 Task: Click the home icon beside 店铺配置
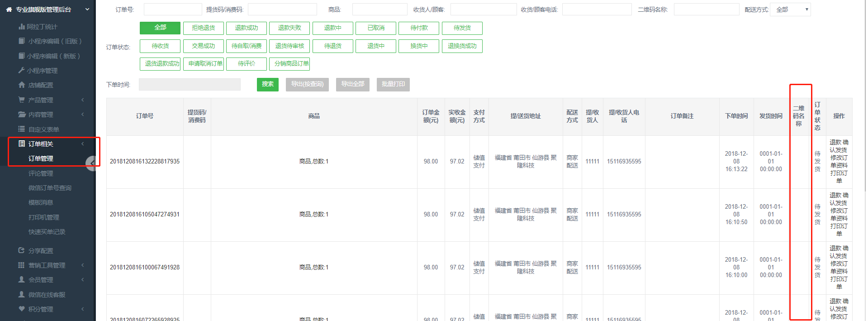click(21, 85)
